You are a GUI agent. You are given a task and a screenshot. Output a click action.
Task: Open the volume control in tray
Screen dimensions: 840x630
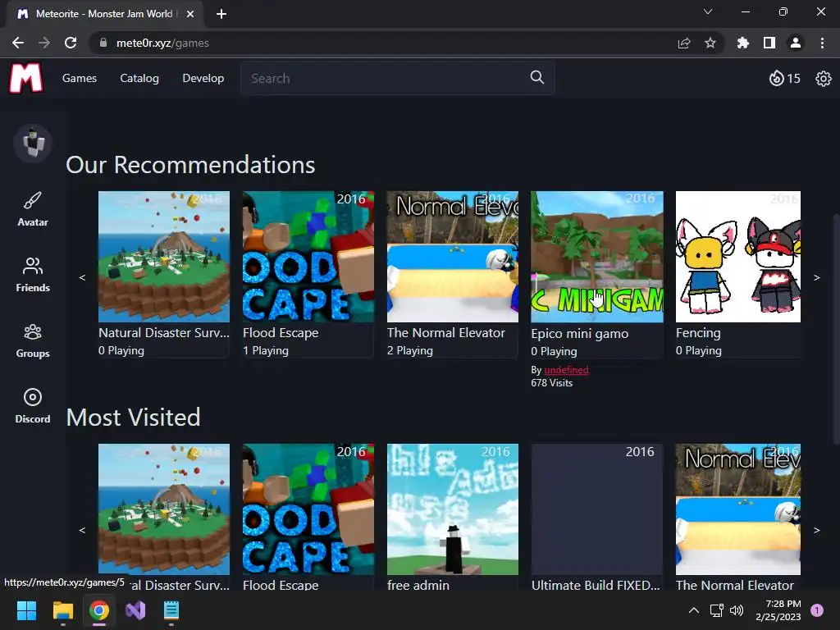click(x=737, y=610)
